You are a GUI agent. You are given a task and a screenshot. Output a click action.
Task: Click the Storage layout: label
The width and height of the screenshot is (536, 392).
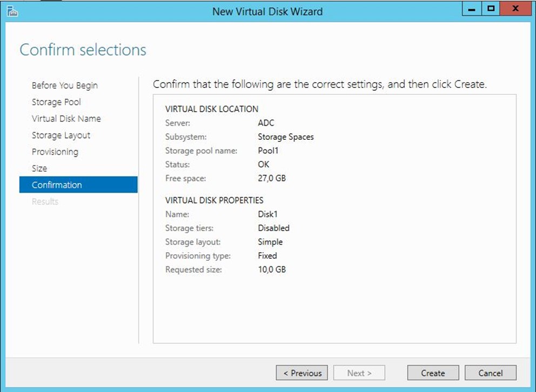193,242
